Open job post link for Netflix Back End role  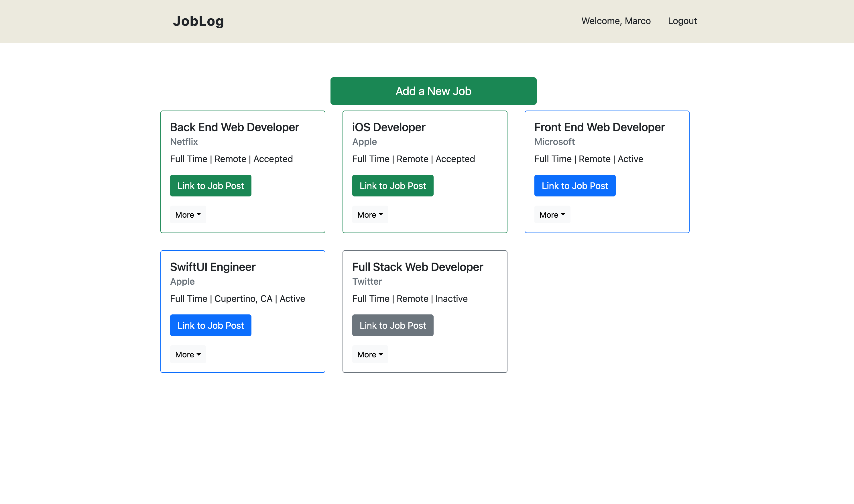click(x=210, y=186)
